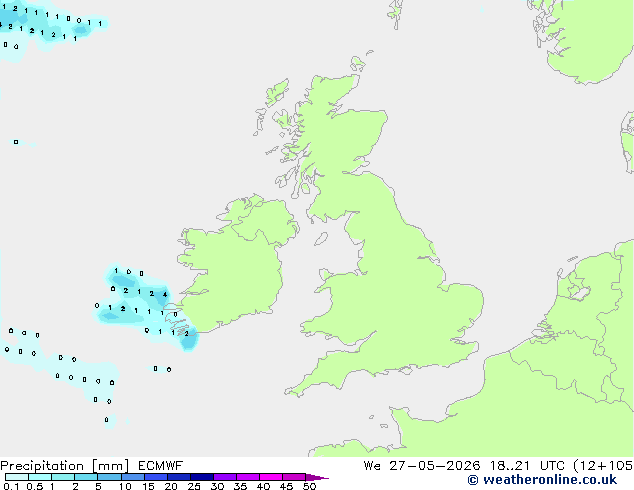
Task: Click the '35' legend scale label
Action: point(240,486)
